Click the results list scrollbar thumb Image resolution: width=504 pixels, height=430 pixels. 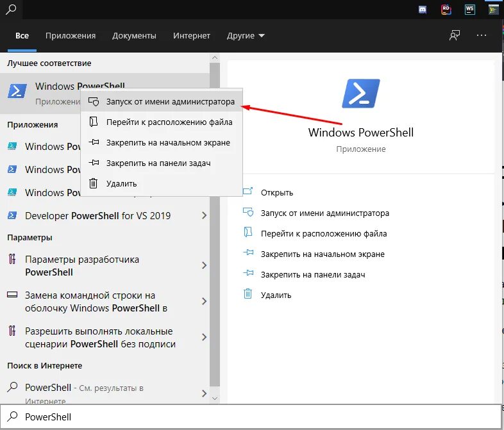click(x=215, y=225)
